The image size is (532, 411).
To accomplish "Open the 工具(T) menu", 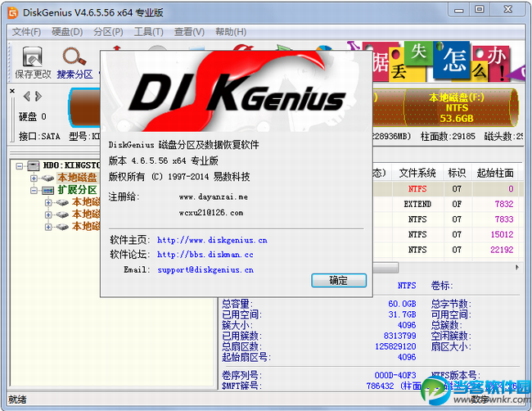I will click(x=149, y=32).
